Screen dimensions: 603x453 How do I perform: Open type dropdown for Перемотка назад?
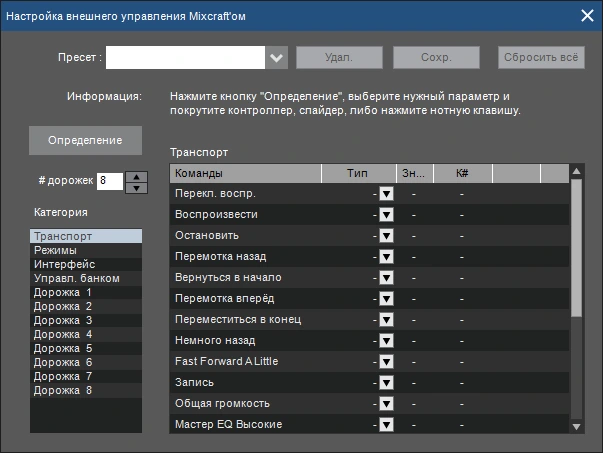coord(386,257)
